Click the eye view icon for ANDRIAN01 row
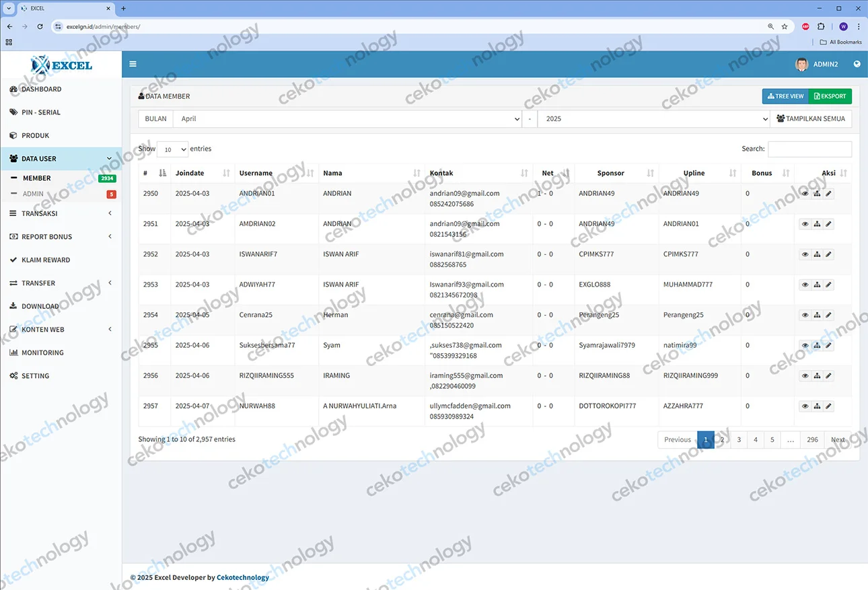The width and height of the screenshot is (868, 590). pyautogui.click(x=805, y=194)
